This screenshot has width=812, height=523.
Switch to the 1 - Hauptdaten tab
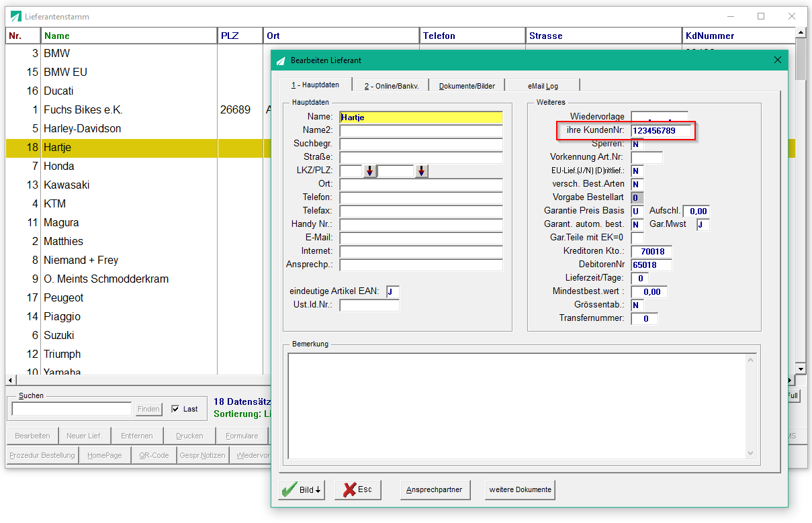[x=315, y=85]
